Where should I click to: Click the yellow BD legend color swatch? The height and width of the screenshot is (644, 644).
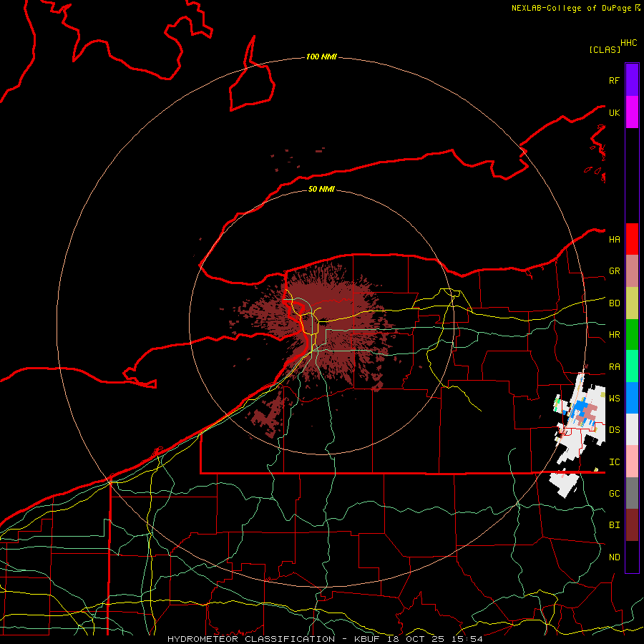[632, 303]
